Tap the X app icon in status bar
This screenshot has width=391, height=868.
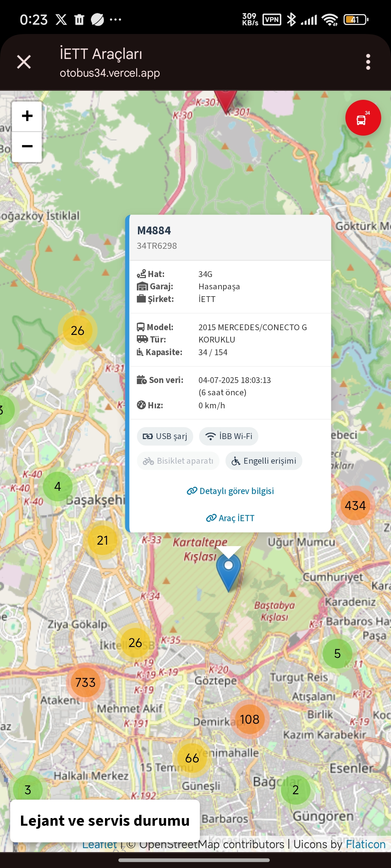coord(61,20)
